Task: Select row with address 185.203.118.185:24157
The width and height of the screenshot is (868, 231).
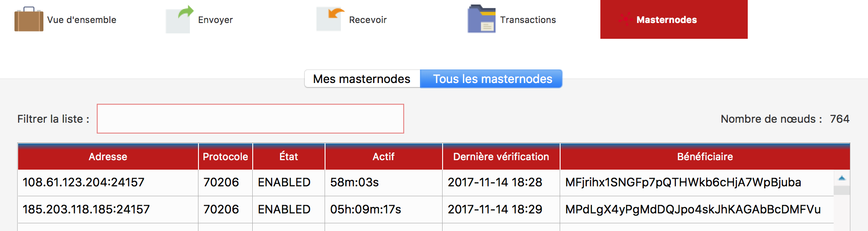Action: click(x=425, y=209)
